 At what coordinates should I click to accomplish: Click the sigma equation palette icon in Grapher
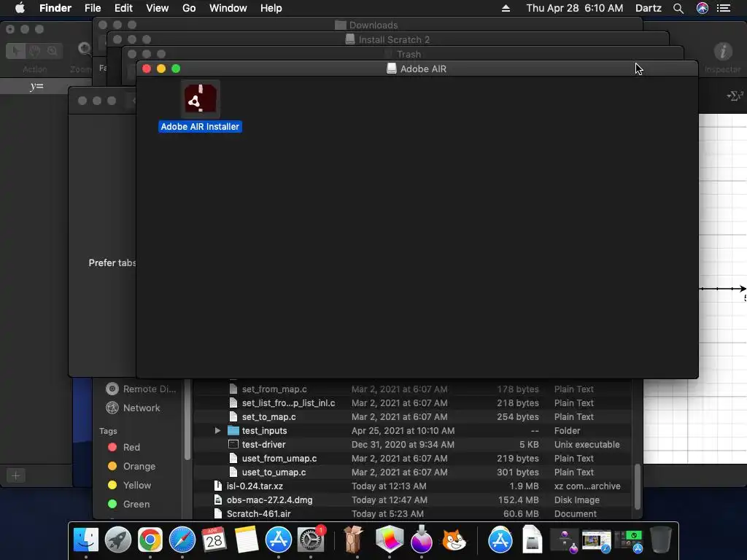735,96
